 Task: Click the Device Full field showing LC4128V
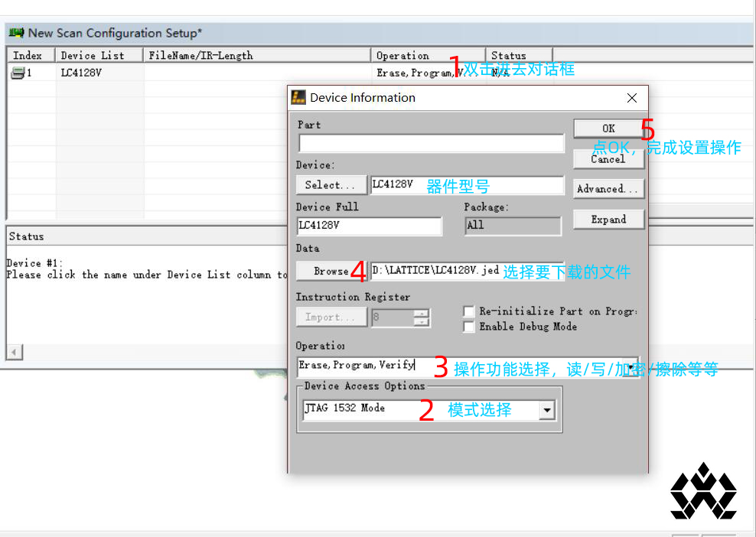[370, 226]
